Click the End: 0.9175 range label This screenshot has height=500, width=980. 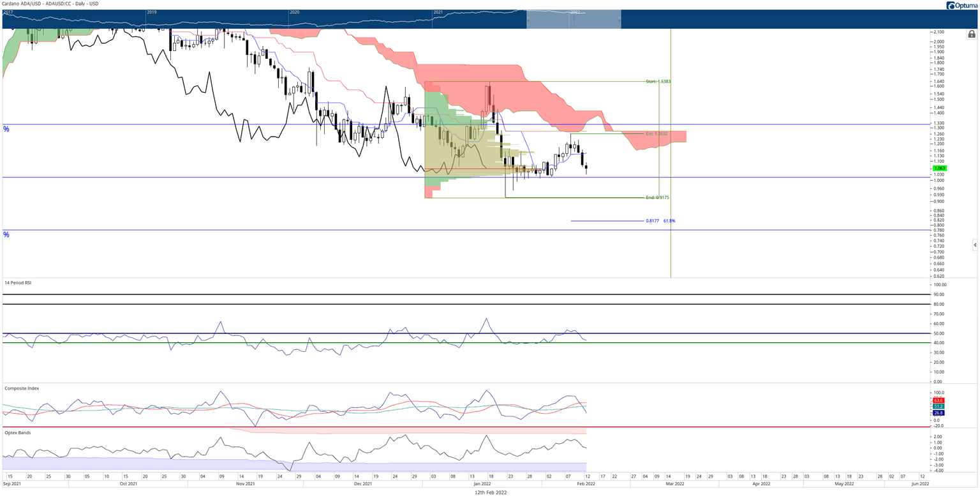click(658, 197)
